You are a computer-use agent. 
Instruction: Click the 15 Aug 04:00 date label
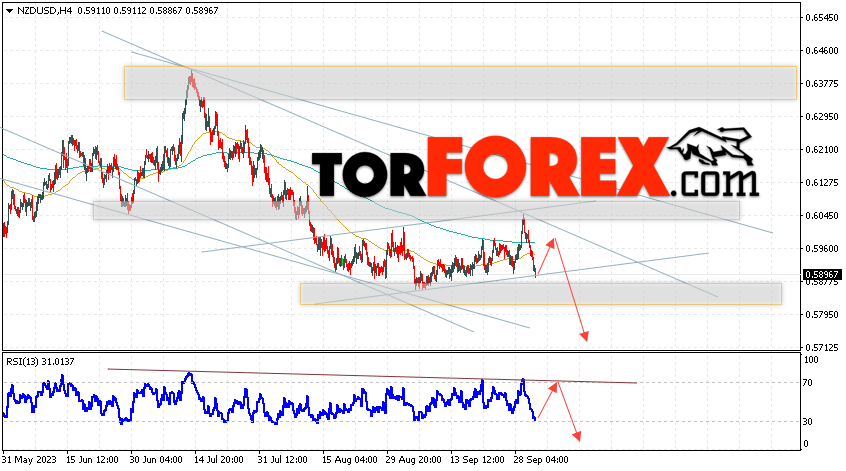350,460
